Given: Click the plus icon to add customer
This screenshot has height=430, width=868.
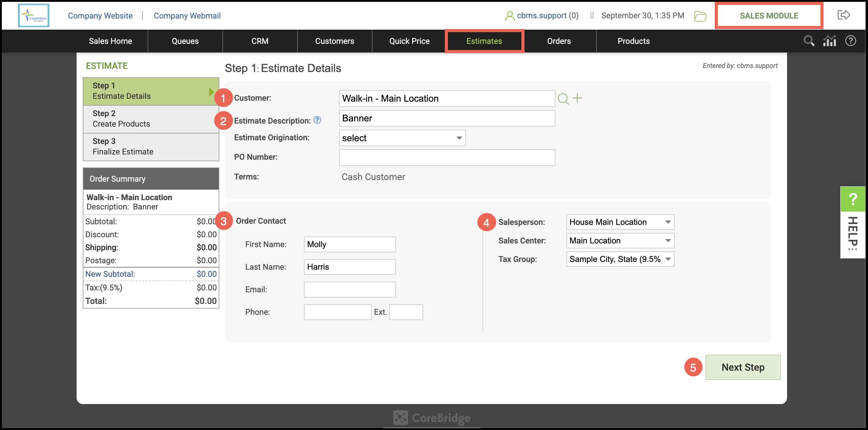Looking at the screenshot, I should click(577, 98).
